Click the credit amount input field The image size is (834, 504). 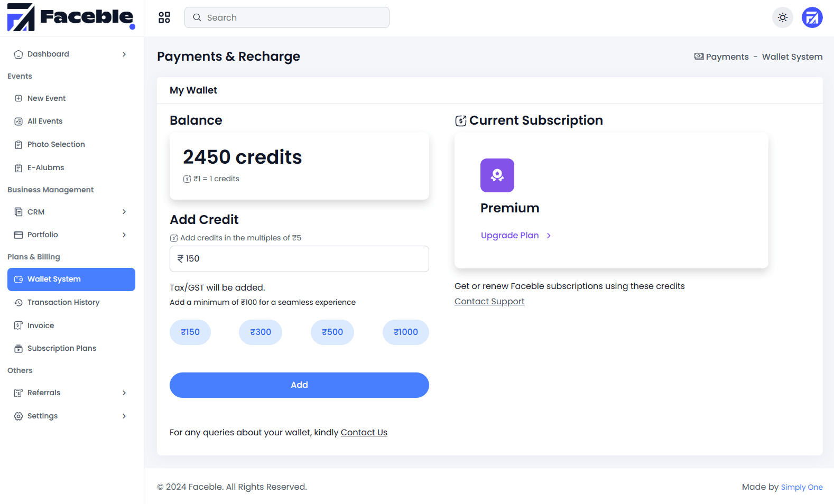pyautogui.click(x=299, y=259)
